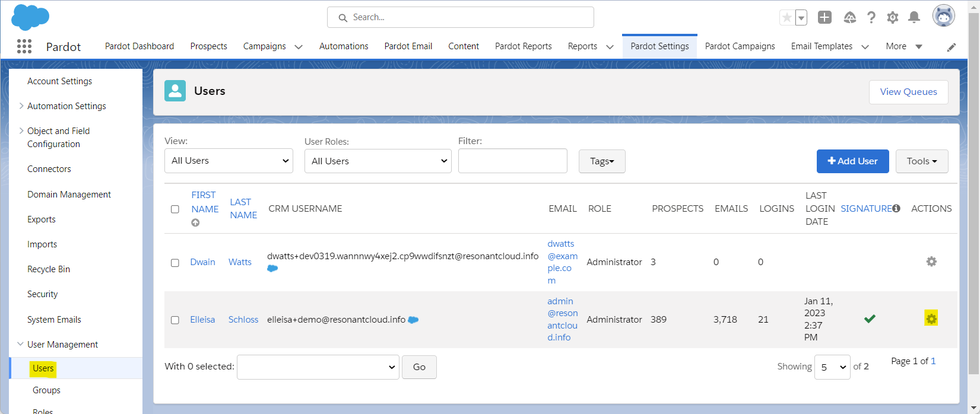Open the favorites list dropdown arrow
This screenshot has width=980, height=414.
coord(801,18)
